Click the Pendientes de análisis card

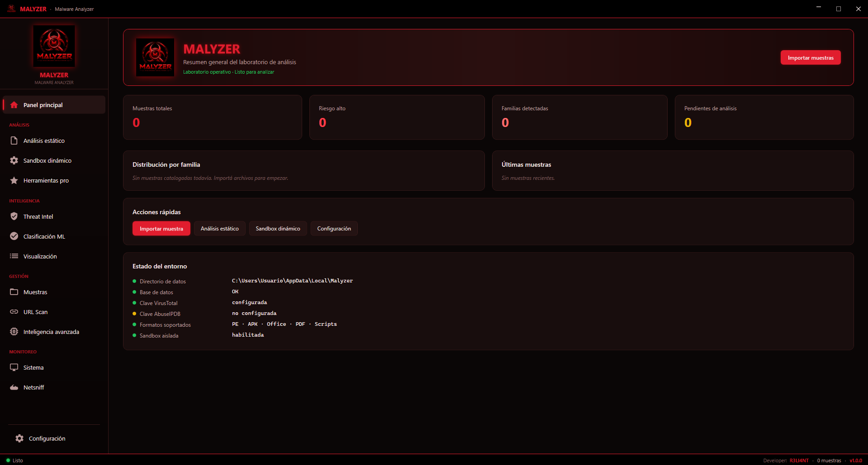764,117
